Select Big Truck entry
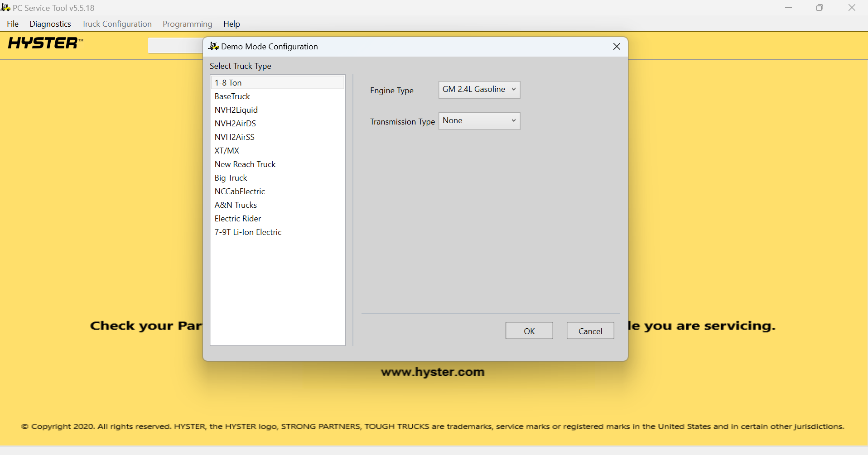The image size is (868, 455). coord(277,177)
